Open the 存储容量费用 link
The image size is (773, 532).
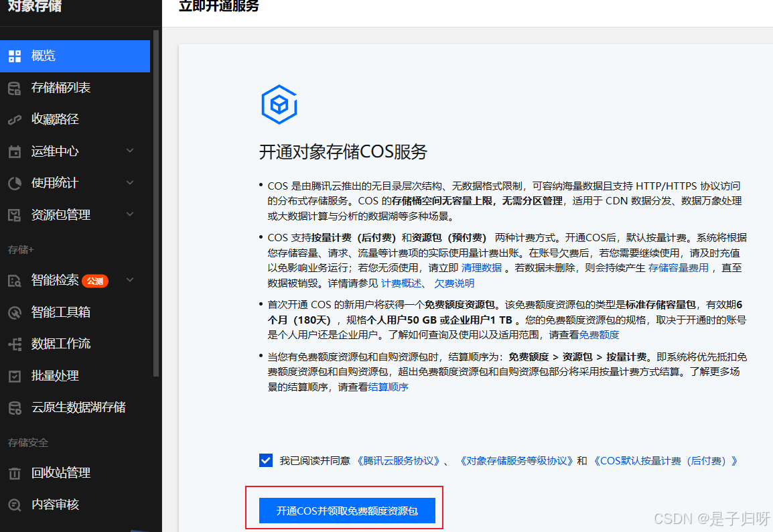(x=679, y=268)
